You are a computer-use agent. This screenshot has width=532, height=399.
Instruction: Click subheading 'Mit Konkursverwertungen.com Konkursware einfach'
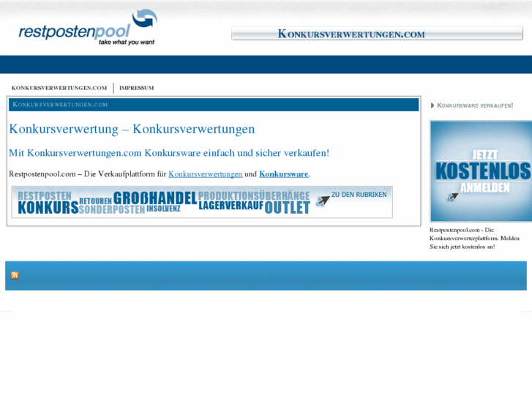[169, 153]
